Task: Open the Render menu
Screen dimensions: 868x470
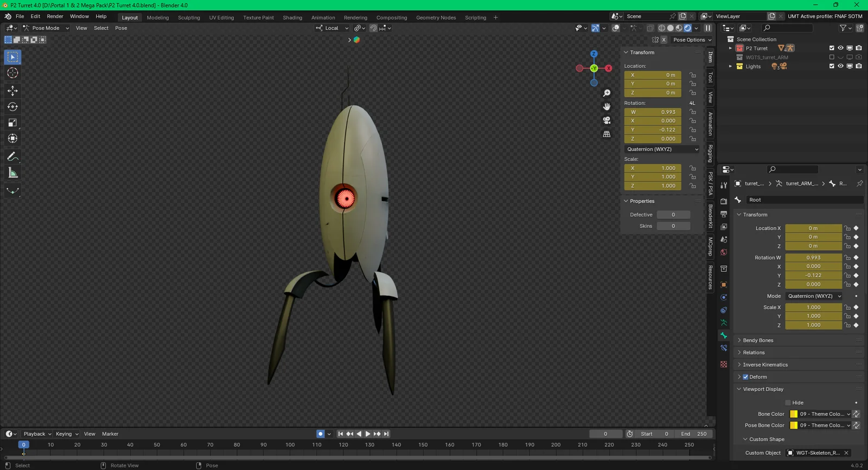Action: click(55, 16)
